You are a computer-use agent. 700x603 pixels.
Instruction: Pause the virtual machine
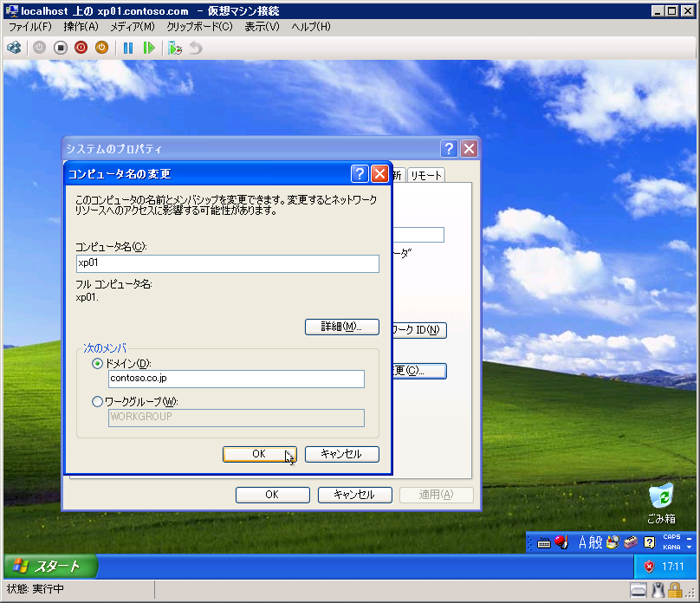(x=128, y=48)
